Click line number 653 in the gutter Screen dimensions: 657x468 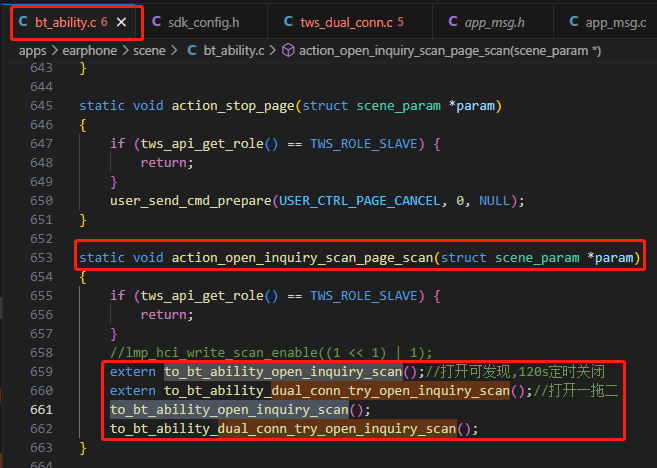click(41, 258)
